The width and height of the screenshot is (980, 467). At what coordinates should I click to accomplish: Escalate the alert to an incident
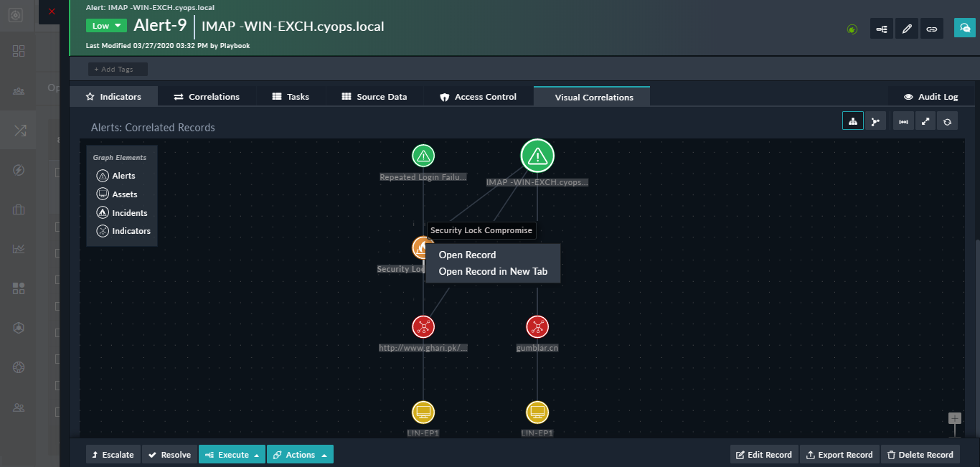click(113, 454)
